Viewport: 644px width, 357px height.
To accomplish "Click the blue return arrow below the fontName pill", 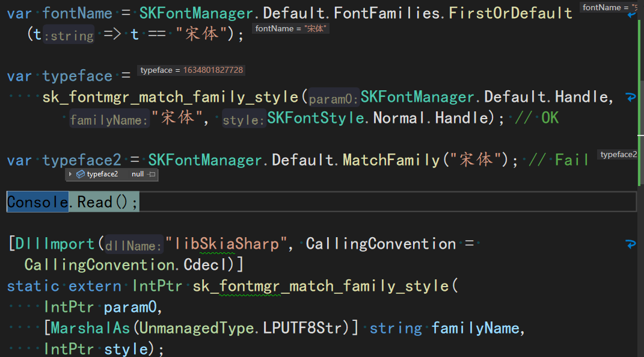I will 631,15.
